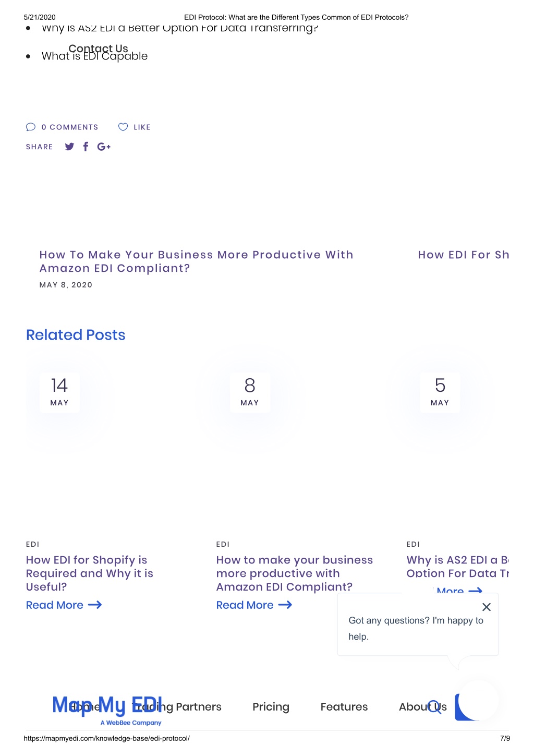
Task: Share the post via the Facebook icon
Action: click(86, 147)
